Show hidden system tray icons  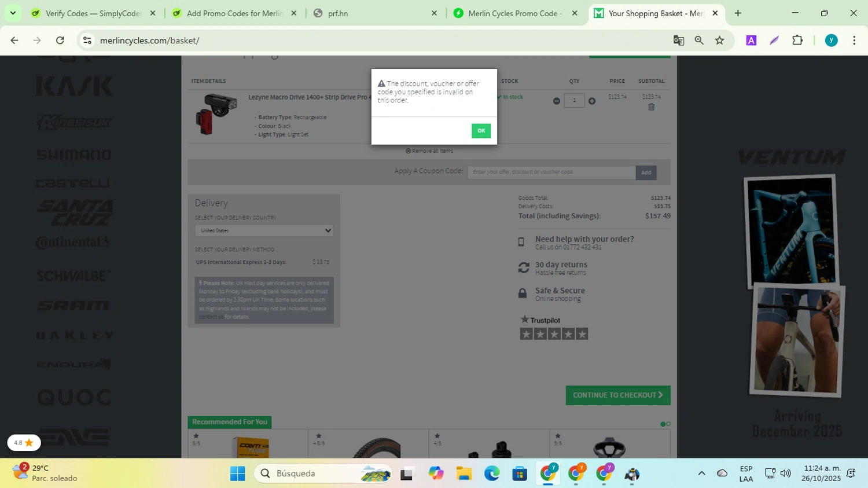pyautogui.click(x=701, y=474)
